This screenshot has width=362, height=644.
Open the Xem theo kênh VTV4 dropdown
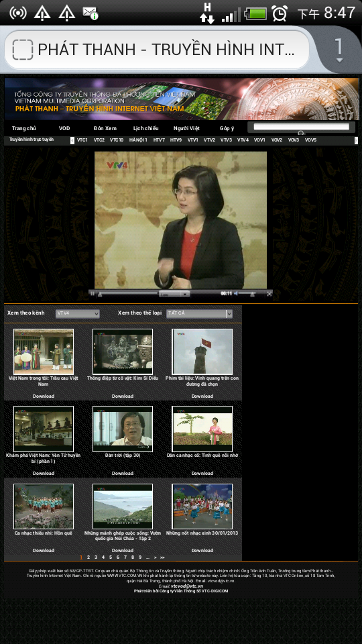pos(78,314)
